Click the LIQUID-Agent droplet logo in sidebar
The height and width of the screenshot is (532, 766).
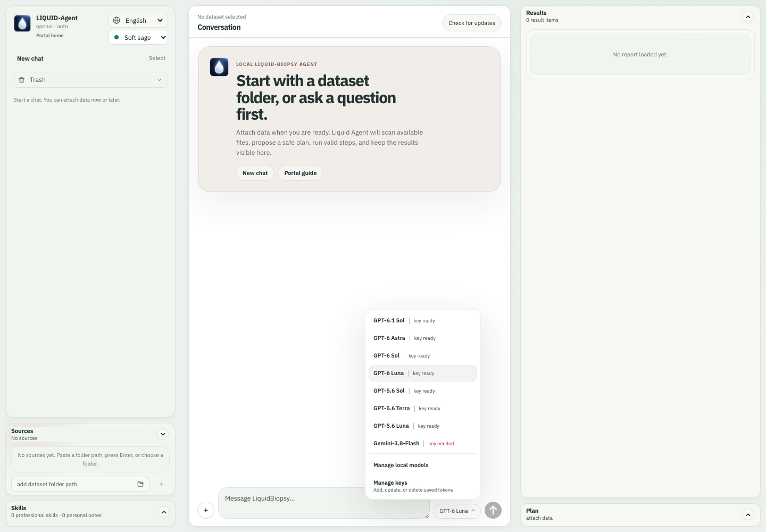coord(22,23)
